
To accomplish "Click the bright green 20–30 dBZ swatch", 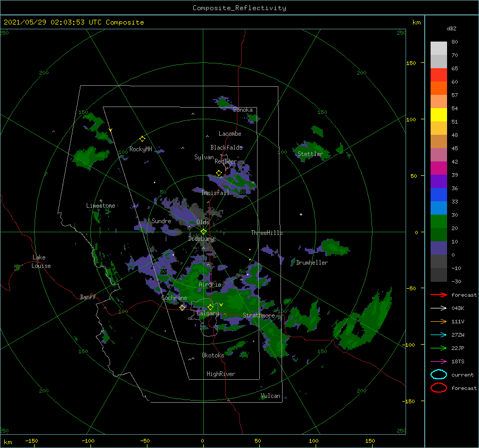I will click(x=439, y=222).
